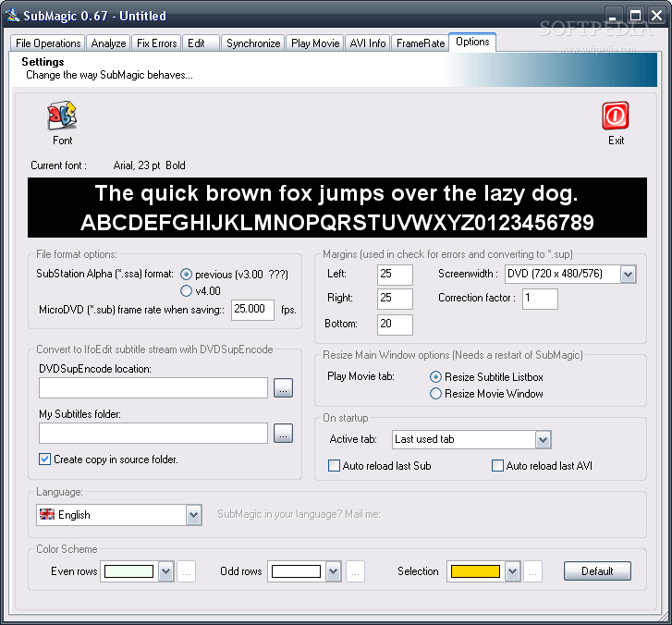
Task: Click the My Subtitles folder text box
Action: coord(153,434)
